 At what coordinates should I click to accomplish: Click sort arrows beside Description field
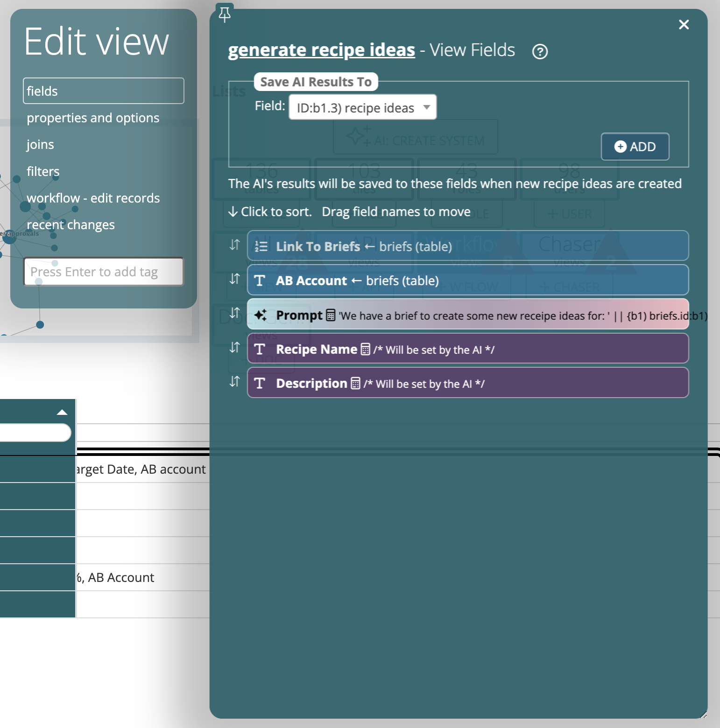pos(234,382)
